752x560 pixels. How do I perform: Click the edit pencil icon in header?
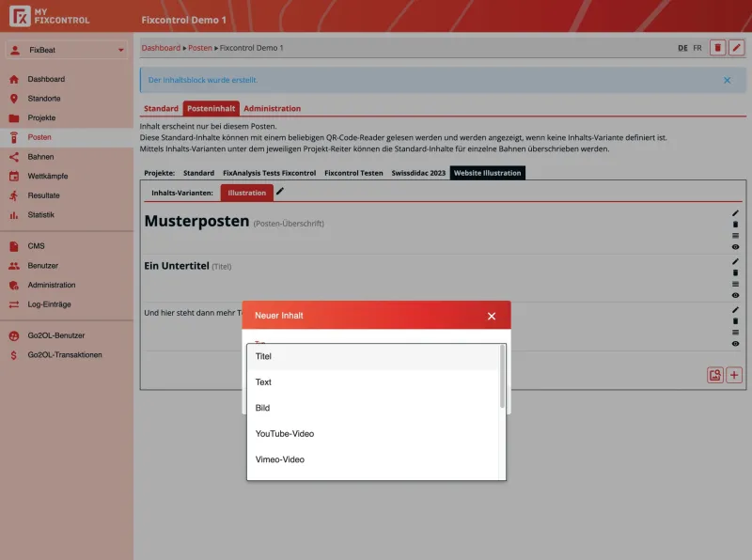click(737, 48)
